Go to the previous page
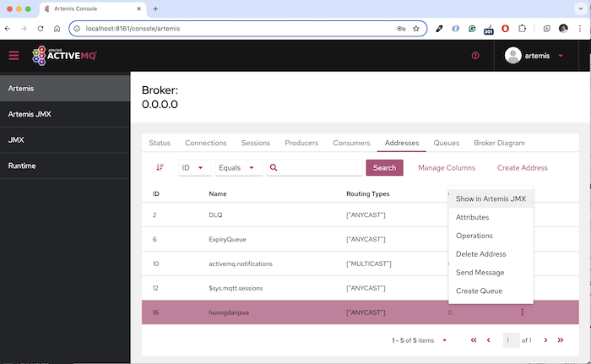Screen dimensions: 591x364 point(489,340)
